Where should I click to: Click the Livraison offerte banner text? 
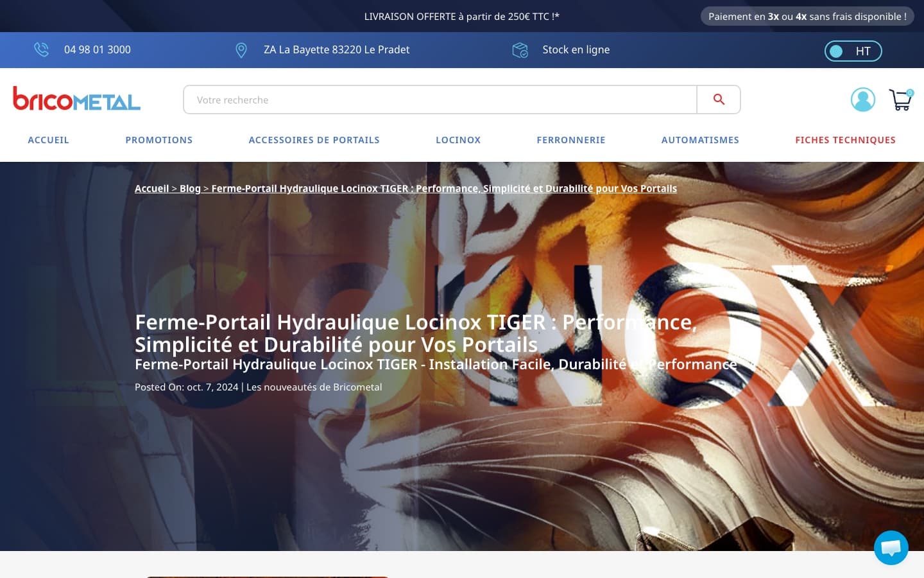[x=462, y=16]
